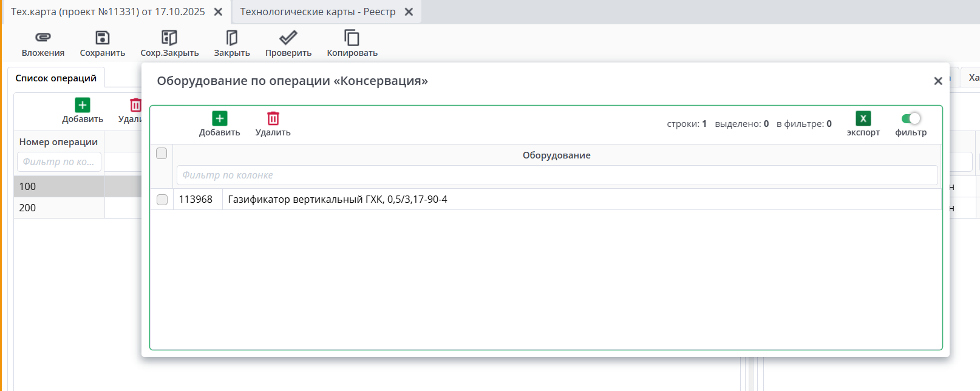This screenshot has height=391, width=980.
Task: Click the Закрыть door icon
Action: tap(232, 38)
